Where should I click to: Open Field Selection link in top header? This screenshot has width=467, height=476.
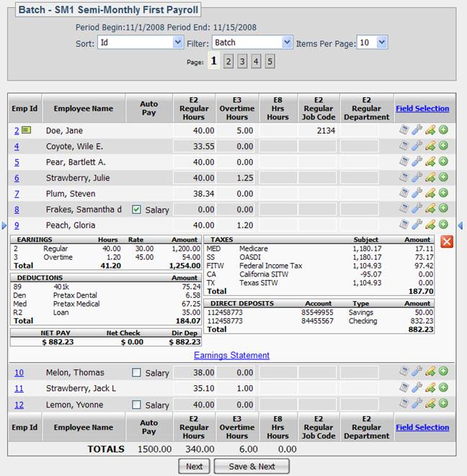pyautogui.click(x=422, y=108)
